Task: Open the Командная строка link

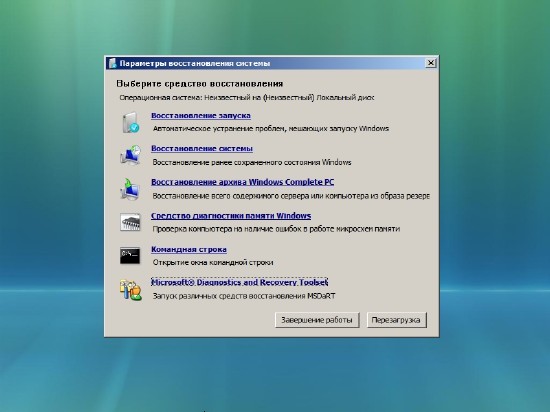Action: click(x=189, y=249)
